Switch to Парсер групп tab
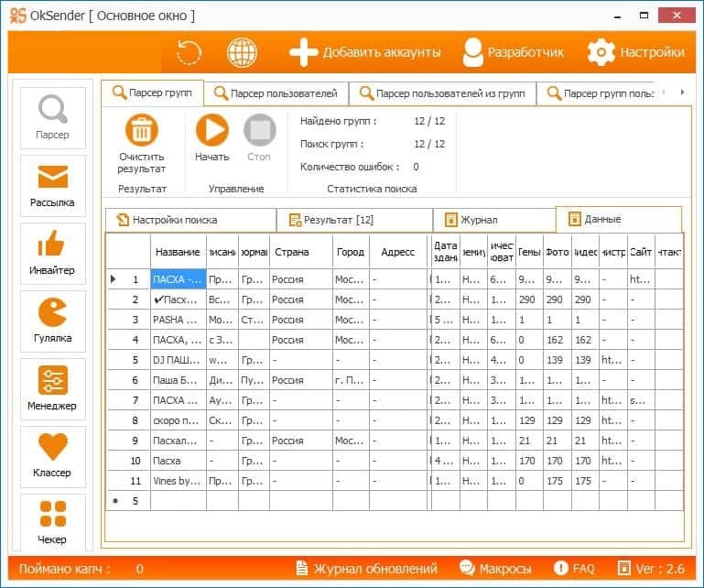 [153, 93]
